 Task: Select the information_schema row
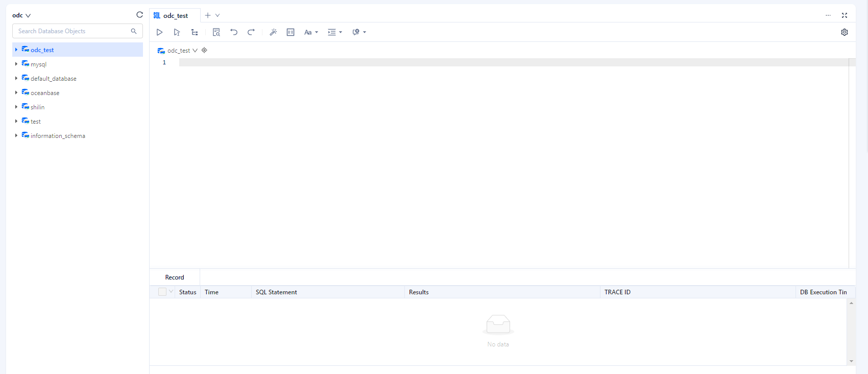78,135
